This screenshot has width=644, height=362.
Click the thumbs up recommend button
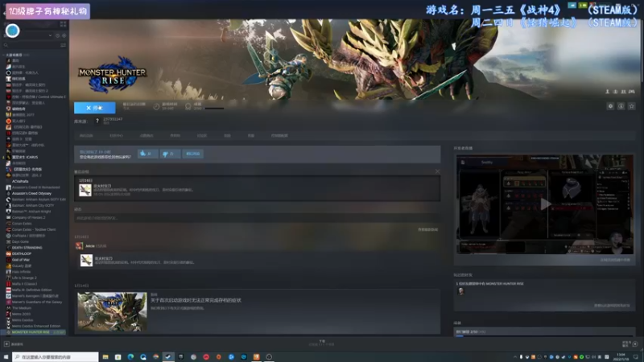point(147,154)
